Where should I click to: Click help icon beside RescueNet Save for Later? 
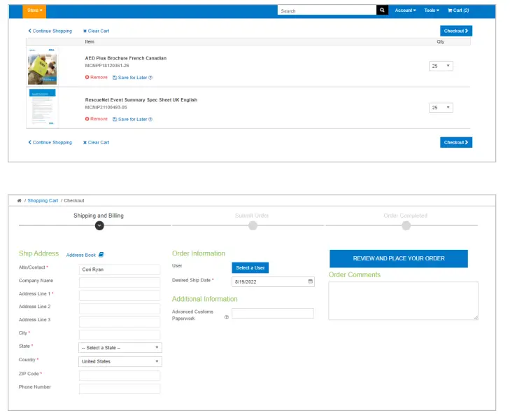150,120
